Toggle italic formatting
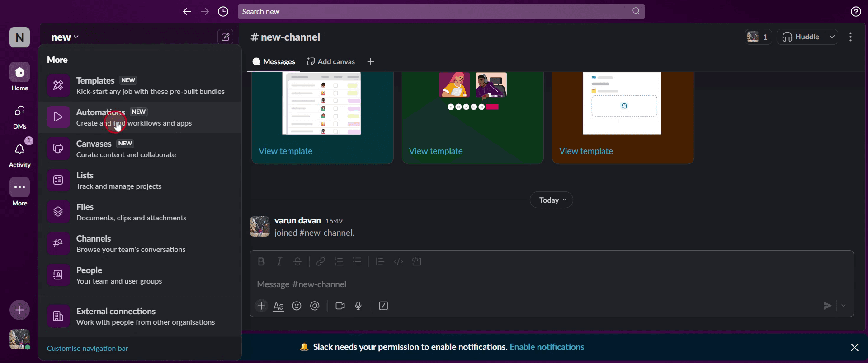 279,262
